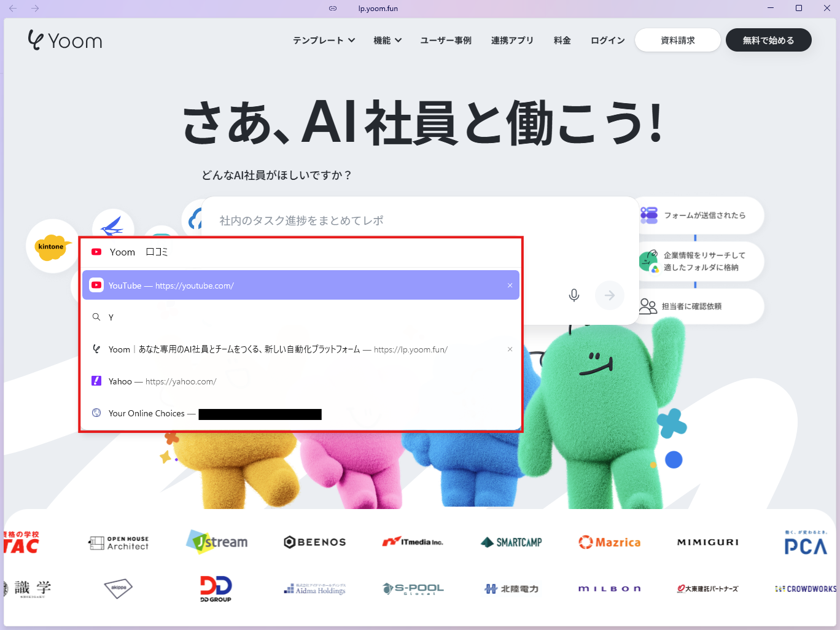Click the globe icon beside Your Online Choices
The width and height of the screenshot is (840, 630).
[x=96, y=413]
